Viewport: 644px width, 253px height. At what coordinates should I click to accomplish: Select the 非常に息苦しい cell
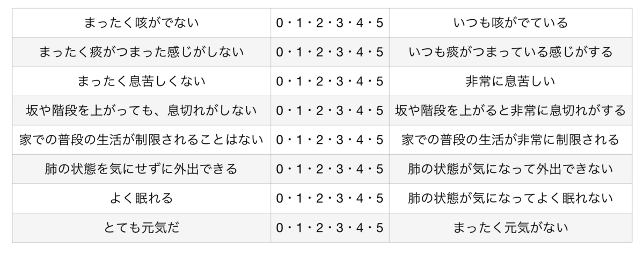coord(510,82)
